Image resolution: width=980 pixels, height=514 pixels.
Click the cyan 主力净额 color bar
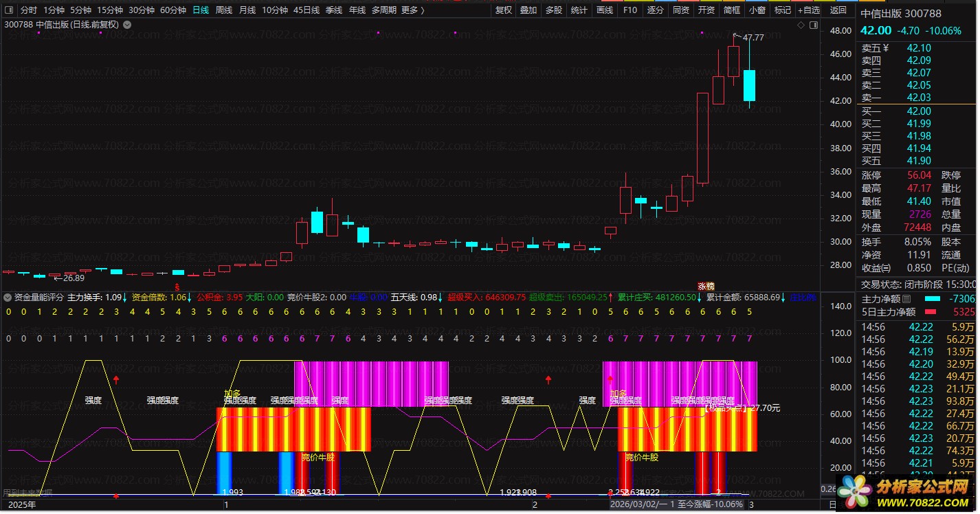[x=933, y=299]
